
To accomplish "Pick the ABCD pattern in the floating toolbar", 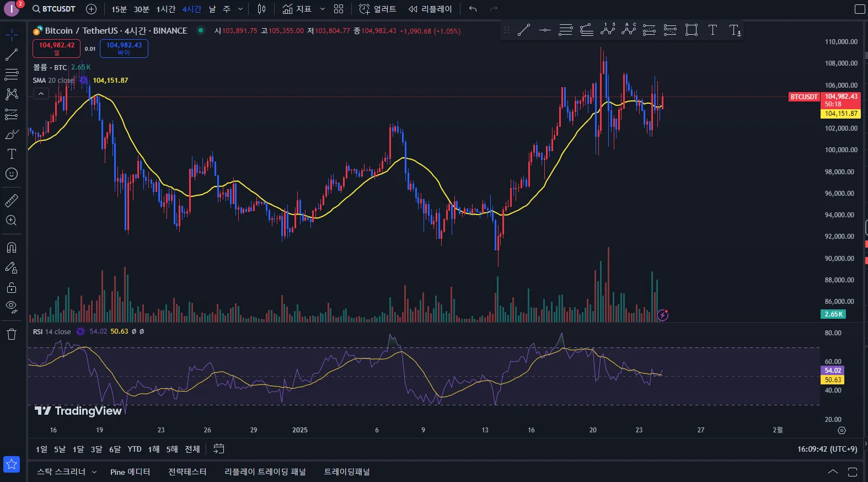I will (x=629, y=30).
